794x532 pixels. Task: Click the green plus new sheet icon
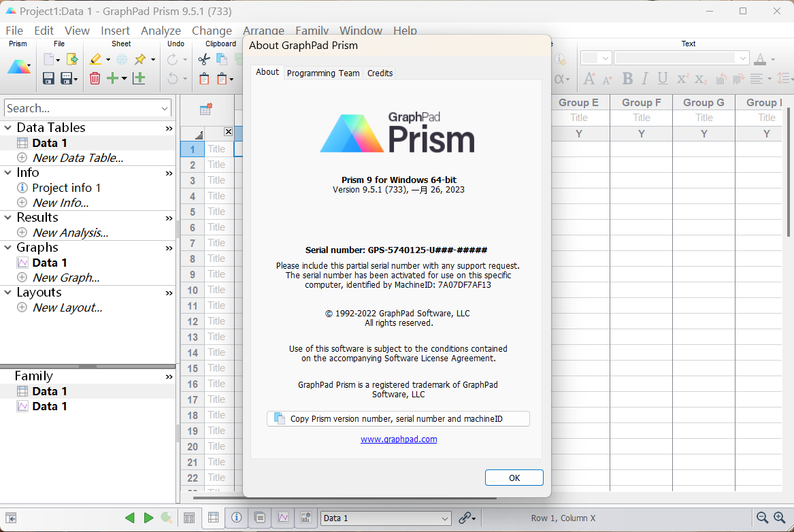[x=112, y=78]
